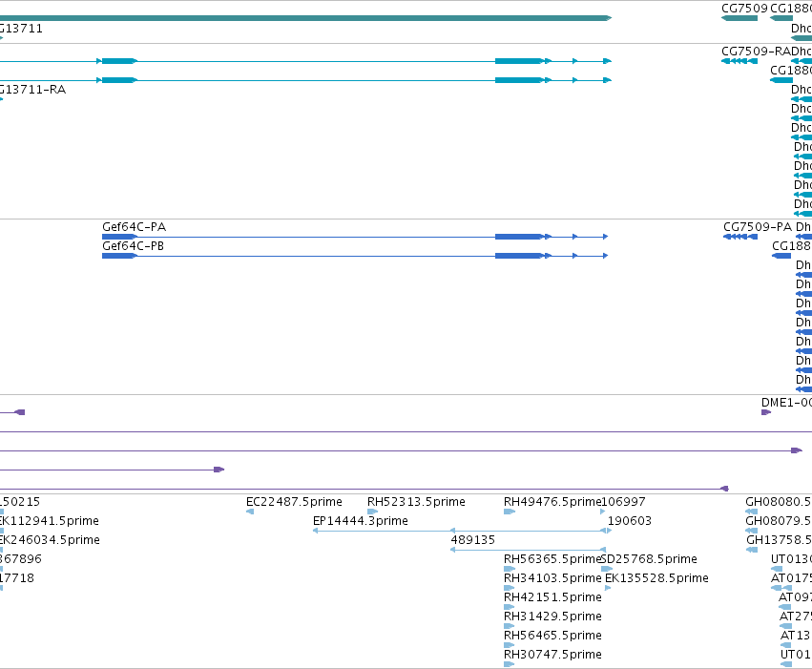812x669 pixels.
Task: Open the GH08079 EST label
Action: (779, 521)
